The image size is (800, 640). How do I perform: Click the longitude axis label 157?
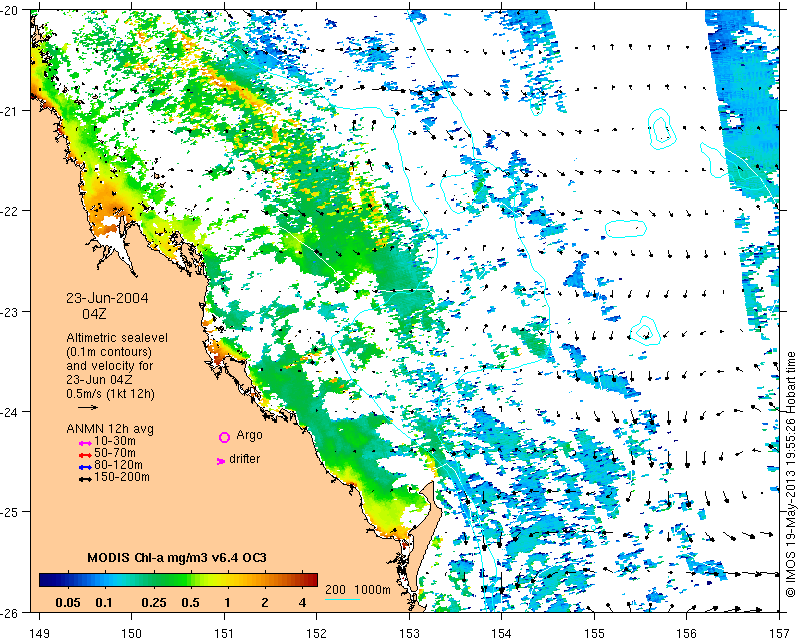tap(779, 633)
